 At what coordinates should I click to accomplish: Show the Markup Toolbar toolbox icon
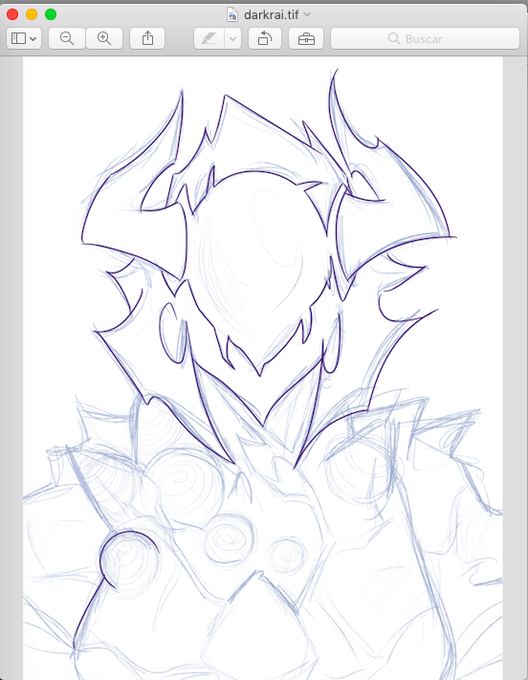coord(306,39)
